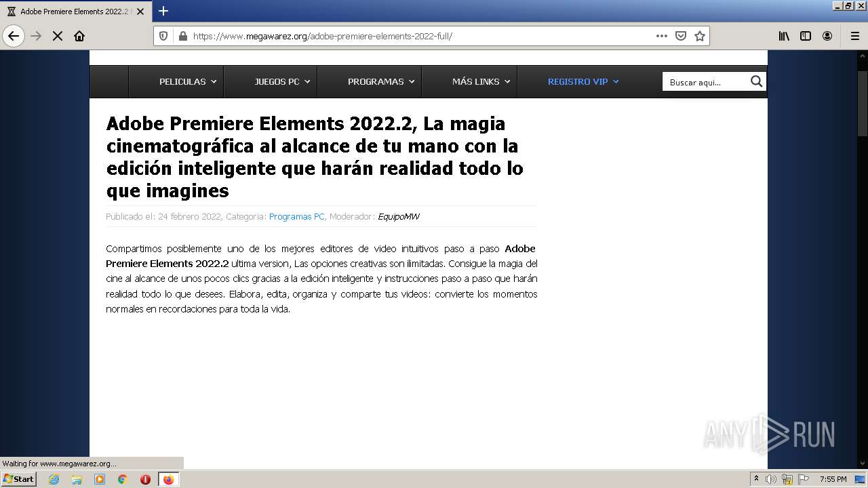Open the EquipoMW moderator link
868x488 pixels.
pos(399,217)
